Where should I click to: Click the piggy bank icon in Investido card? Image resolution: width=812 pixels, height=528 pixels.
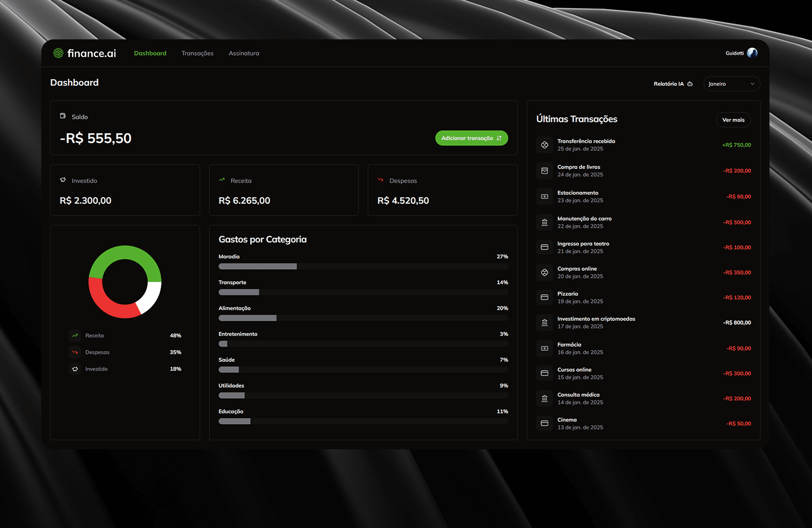[x=63, y=180]
